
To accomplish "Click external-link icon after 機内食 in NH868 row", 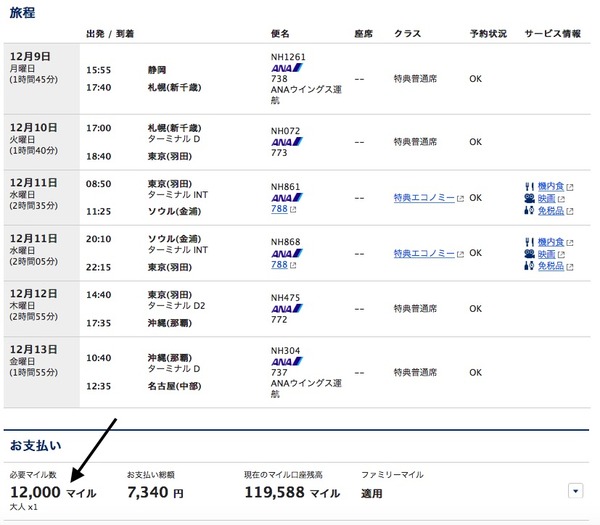I will [x=570, y=243].
